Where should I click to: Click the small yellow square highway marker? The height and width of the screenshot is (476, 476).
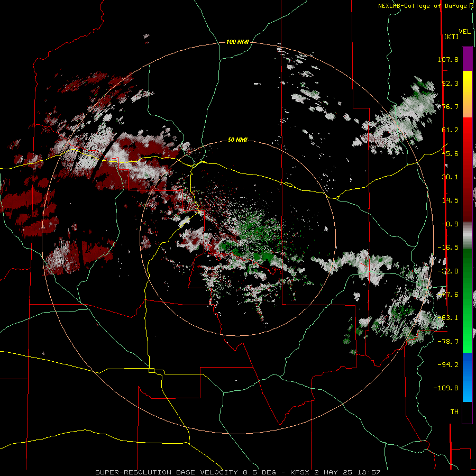click(x=151, y=370)
